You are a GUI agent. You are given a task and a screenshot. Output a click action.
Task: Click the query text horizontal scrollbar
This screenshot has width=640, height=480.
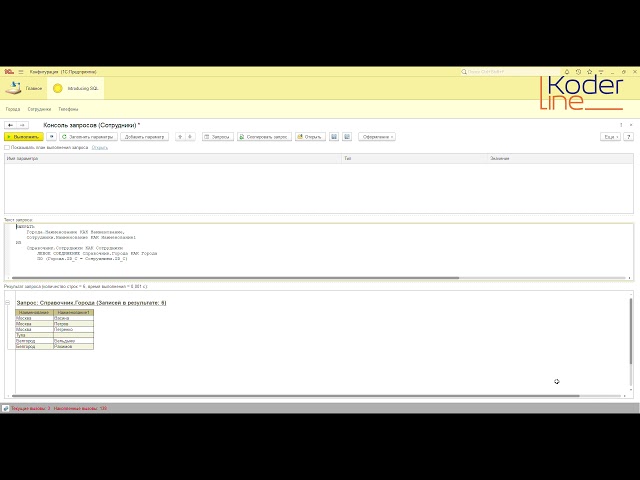[235, 278]
